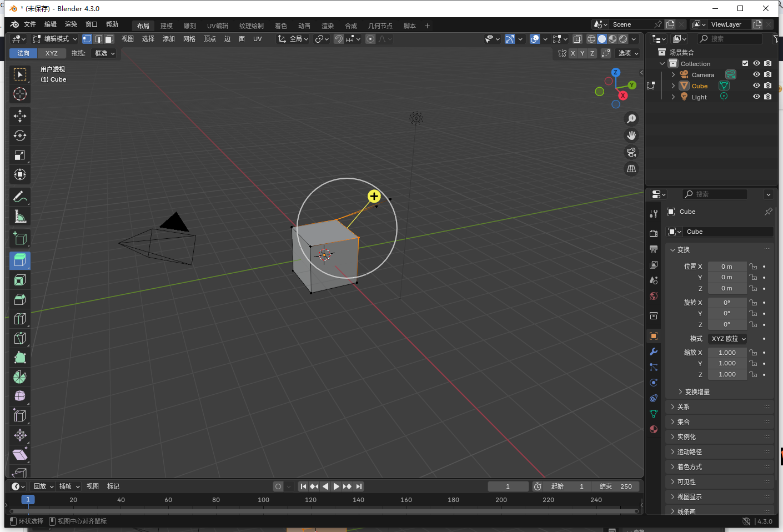Toggle X-ray display
This screenshot has width=783, height=532.
[578, 39]
